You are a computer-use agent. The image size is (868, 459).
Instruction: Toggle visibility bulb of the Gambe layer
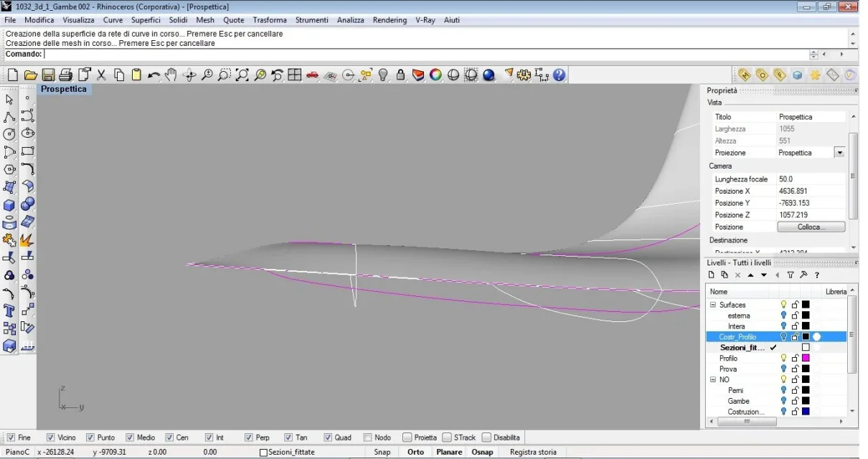point(783,401)
